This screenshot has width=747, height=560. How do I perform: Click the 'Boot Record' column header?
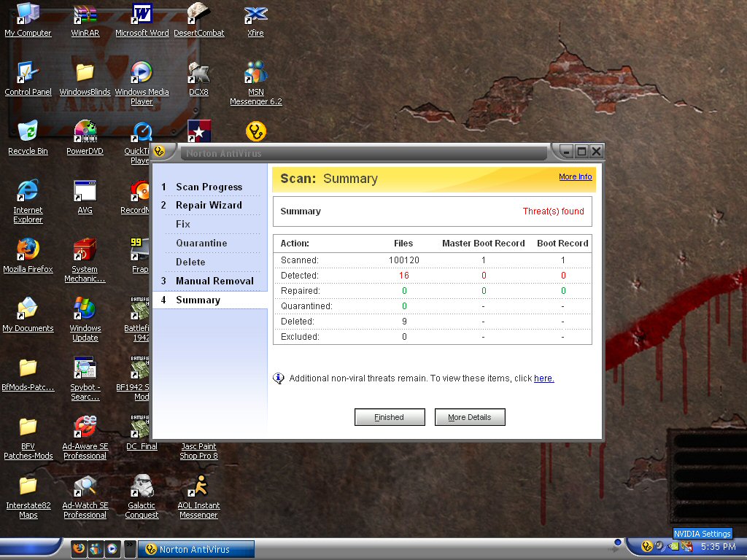pyautogui.click(x=562, y=244)
